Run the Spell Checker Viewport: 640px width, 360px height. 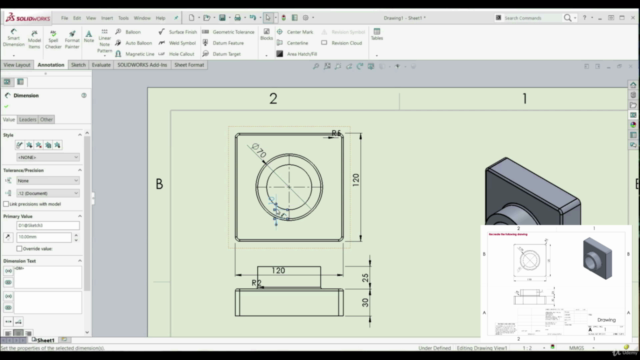coord(53,39)
